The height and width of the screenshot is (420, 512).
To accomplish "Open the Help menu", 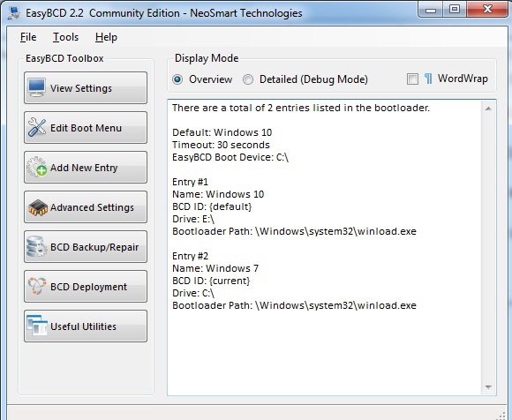I will click(x=106, y=37).
